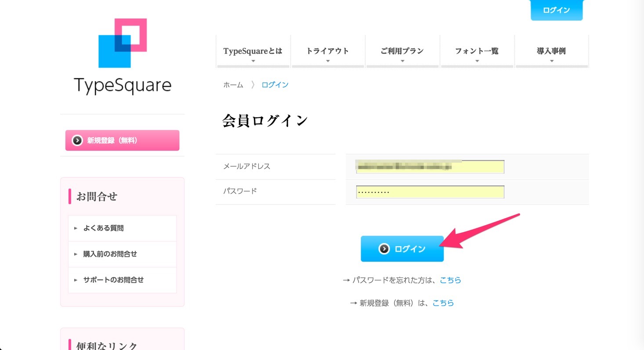Click the ログイン button at top right
Image resolution: width=644 pixels, height=350 pixels.
tap(557, 10)
